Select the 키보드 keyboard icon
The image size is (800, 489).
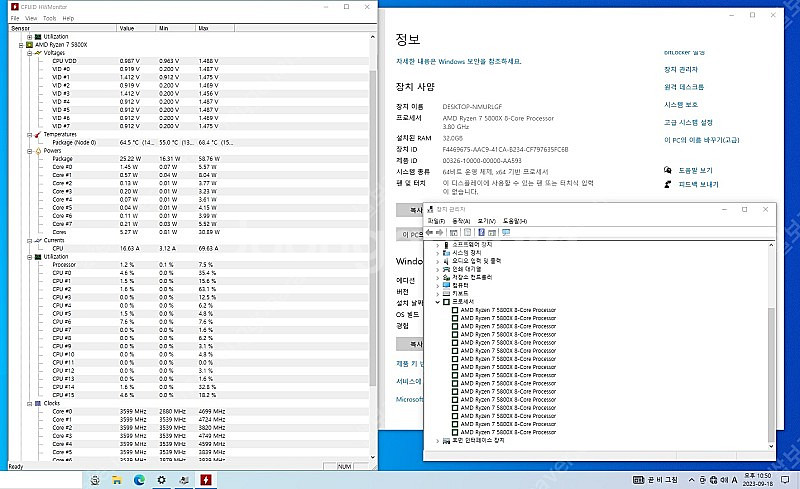point(446,294)
